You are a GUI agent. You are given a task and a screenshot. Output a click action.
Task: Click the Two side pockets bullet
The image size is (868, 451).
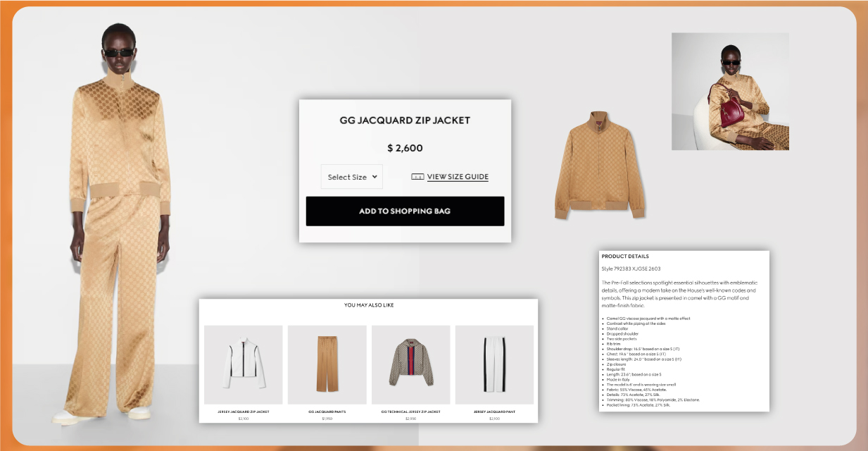point(622,339)
